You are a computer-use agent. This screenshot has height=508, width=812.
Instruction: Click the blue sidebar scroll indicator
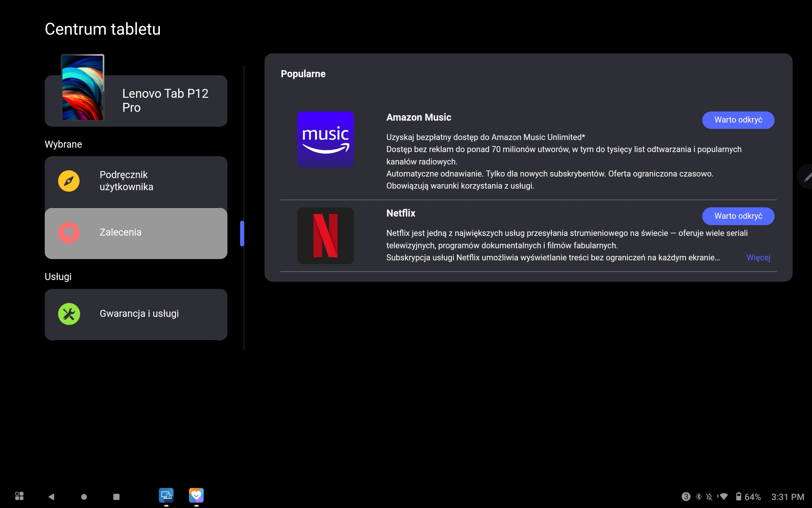(242, 233)
